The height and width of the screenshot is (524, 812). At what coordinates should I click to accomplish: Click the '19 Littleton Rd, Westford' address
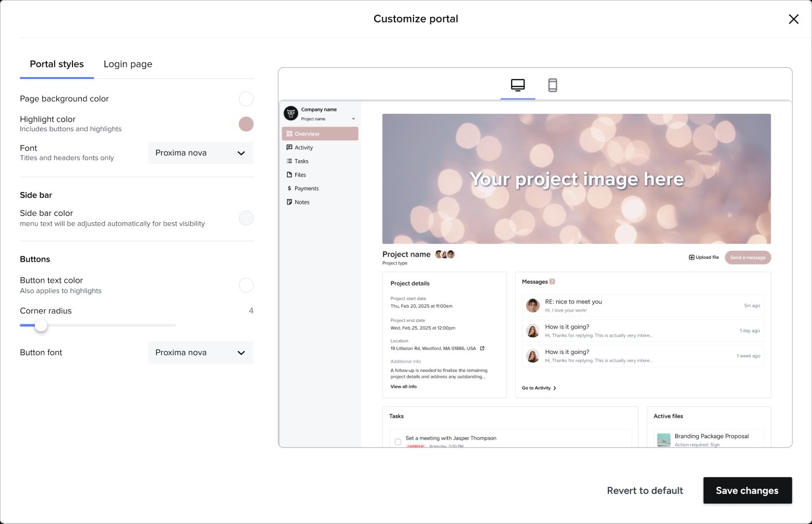(x=433, y=349)
